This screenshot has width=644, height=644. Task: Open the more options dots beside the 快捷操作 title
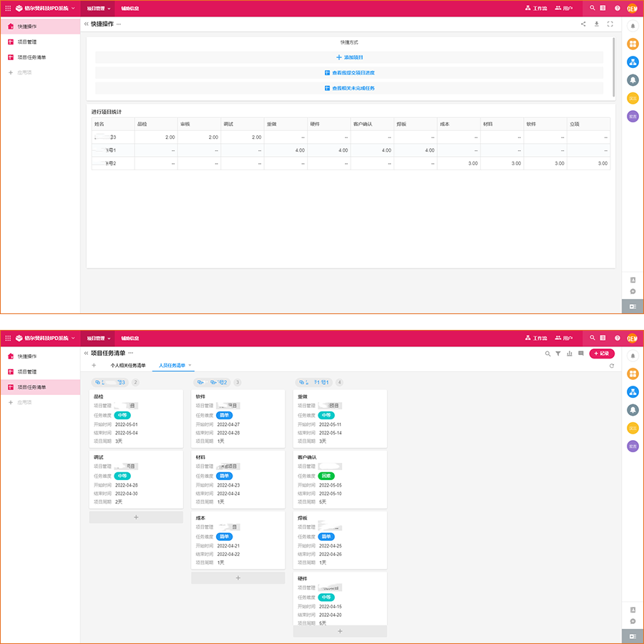(119, 24)
